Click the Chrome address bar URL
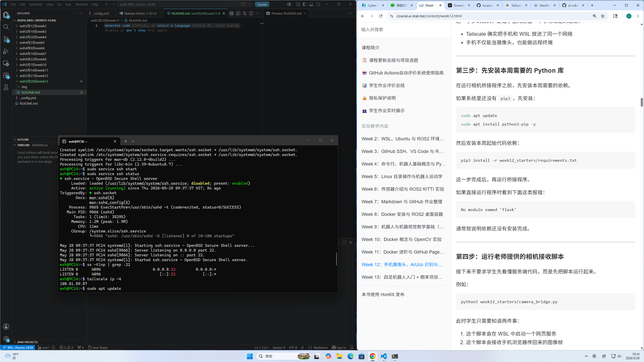This screenshot has width=644, height=362. (429, 16)
